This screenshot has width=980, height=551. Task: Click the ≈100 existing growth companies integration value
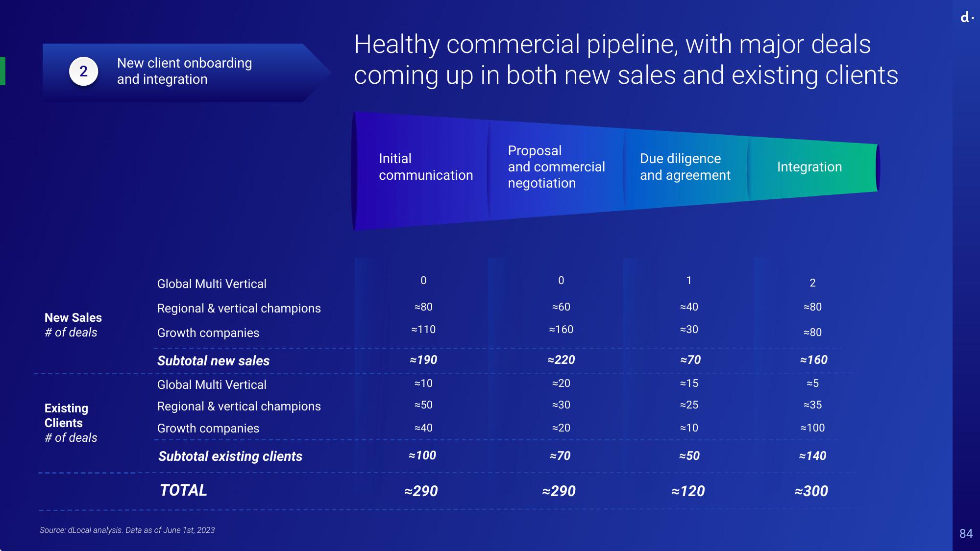point(812,428)
